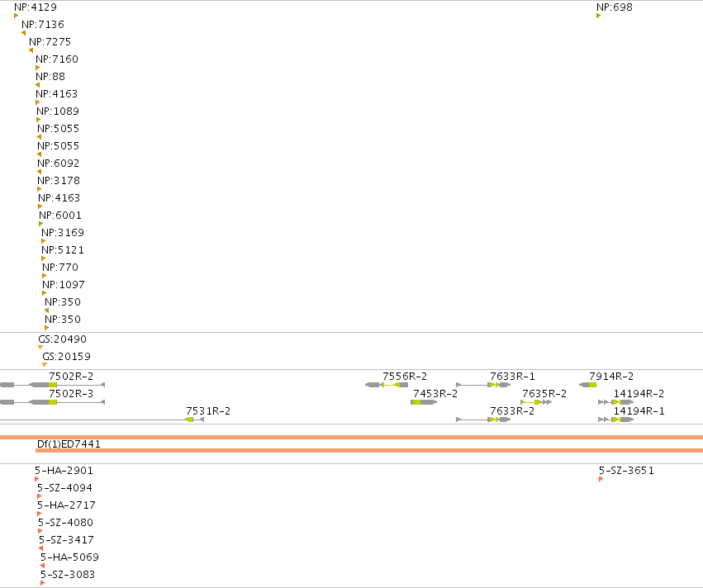Select the NP:88 insertion label
The width and height of the screenshot is (703, 588).
tap(50, 77)
